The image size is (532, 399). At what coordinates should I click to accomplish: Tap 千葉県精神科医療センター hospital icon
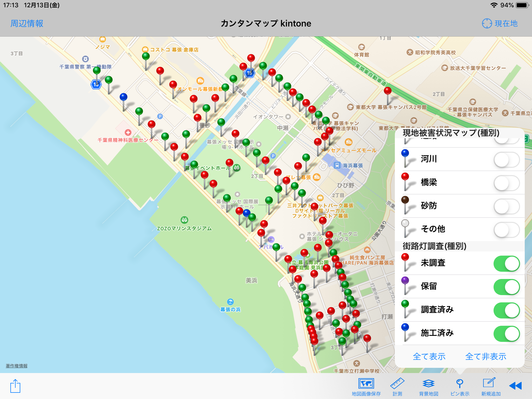coord(128,132)
